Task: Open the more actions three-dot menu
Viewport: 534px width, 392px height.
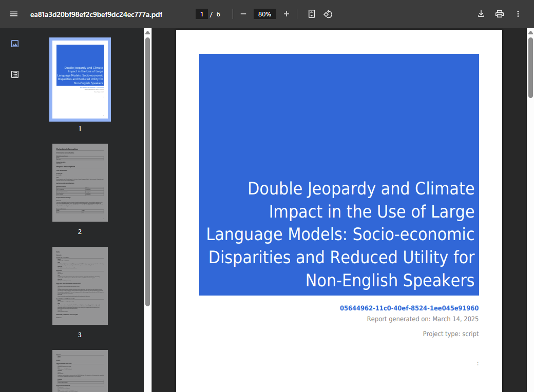Action: [518, 14]
